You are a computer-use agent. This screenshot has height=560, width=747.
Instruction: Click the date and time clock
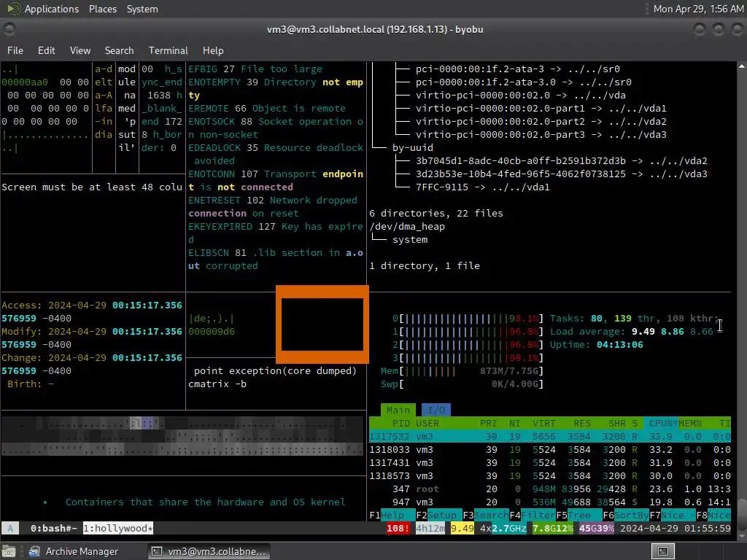698,9
